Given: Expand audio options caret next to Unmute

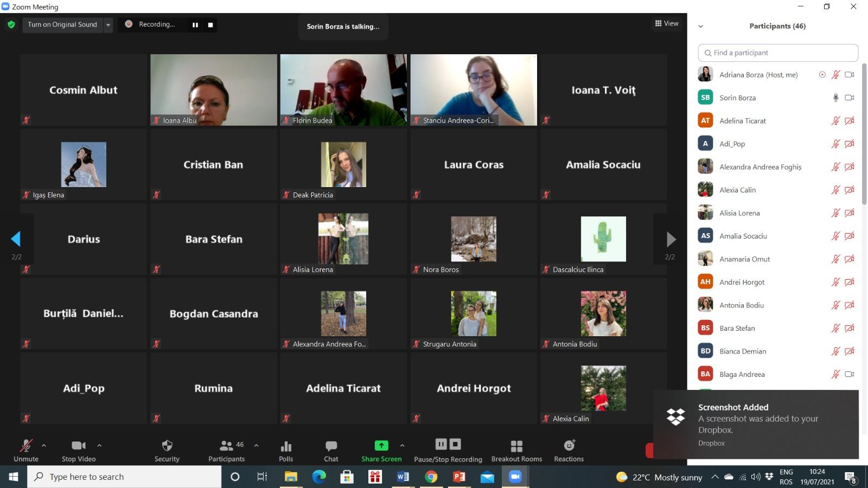Looking at the screenshot, I should 44,445.
